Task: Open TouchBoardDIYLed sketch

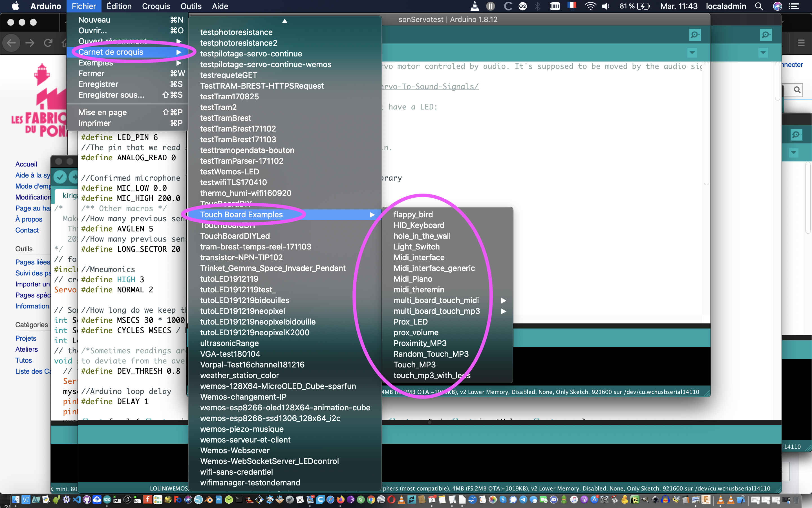Action: click(x=285, y=236)
